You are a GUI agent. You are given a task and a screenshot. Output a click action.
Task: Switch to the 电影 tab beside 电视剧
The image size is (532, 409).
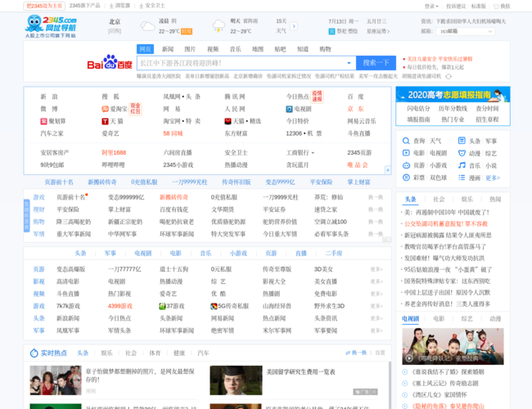pos(439,319)
